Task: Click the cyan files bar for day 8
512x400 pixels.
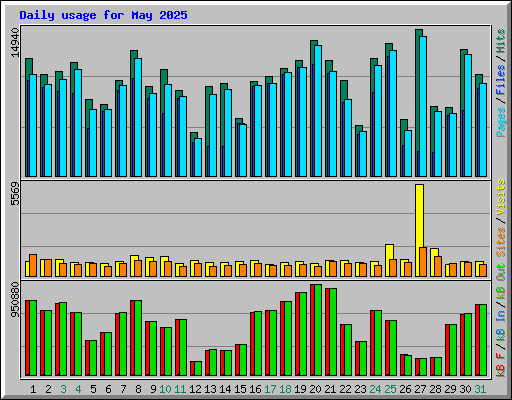Action: click(x=138, y=117)
